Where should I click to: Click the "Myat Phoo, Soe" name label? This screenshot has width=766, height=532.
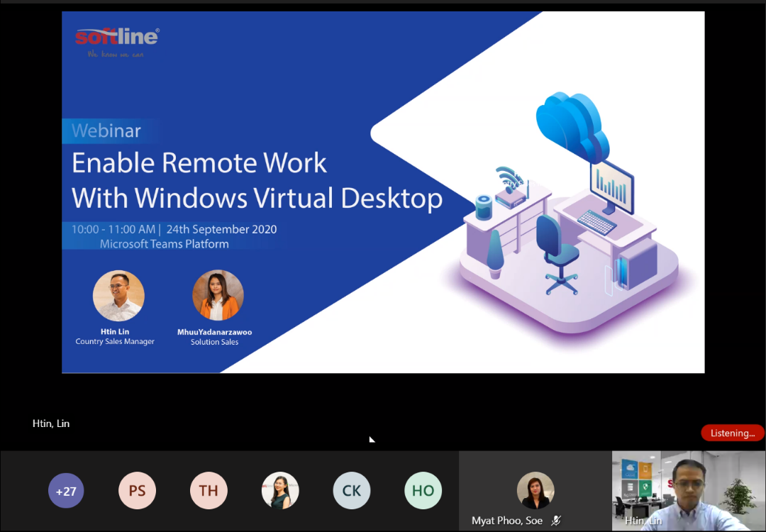point(507,521)
